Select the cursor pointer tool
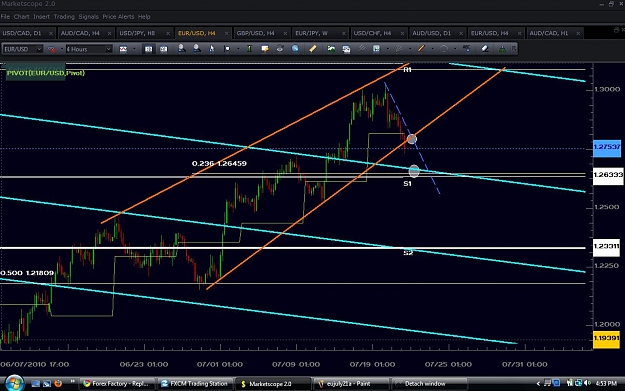Viewport: 625px width, 391px height. click(x=212, y=49)
